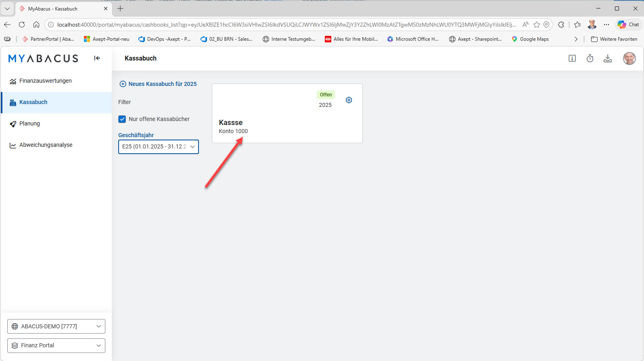
Task: Open Planung in sidebar
Action: click(56, 124)
